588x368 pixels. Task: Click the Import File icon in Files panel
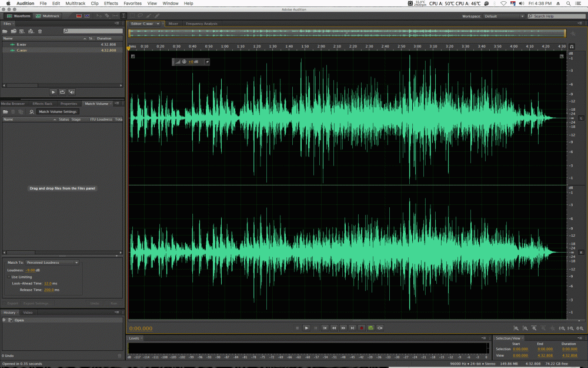click(x=14, y=31)
